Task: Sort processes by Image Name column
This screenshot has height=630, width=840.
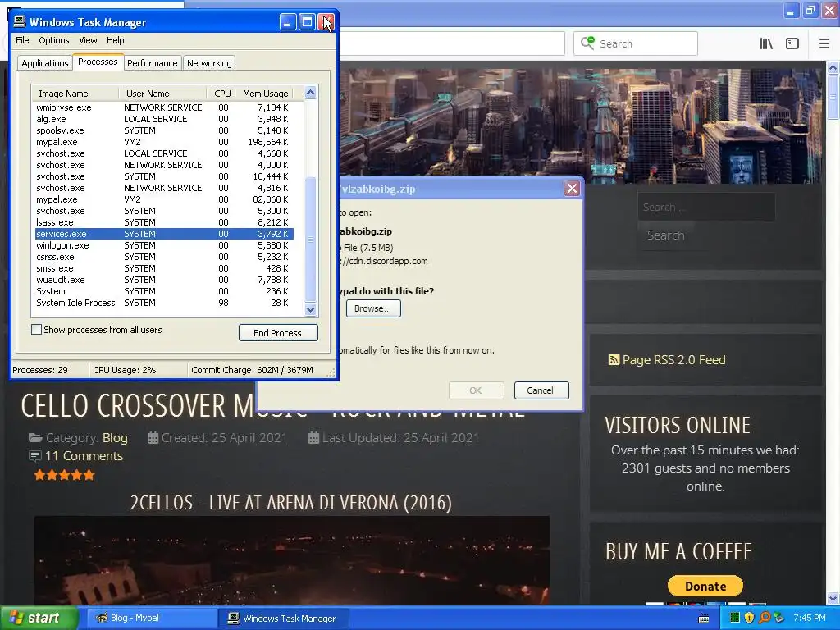Action: click(x=75, y=94)
